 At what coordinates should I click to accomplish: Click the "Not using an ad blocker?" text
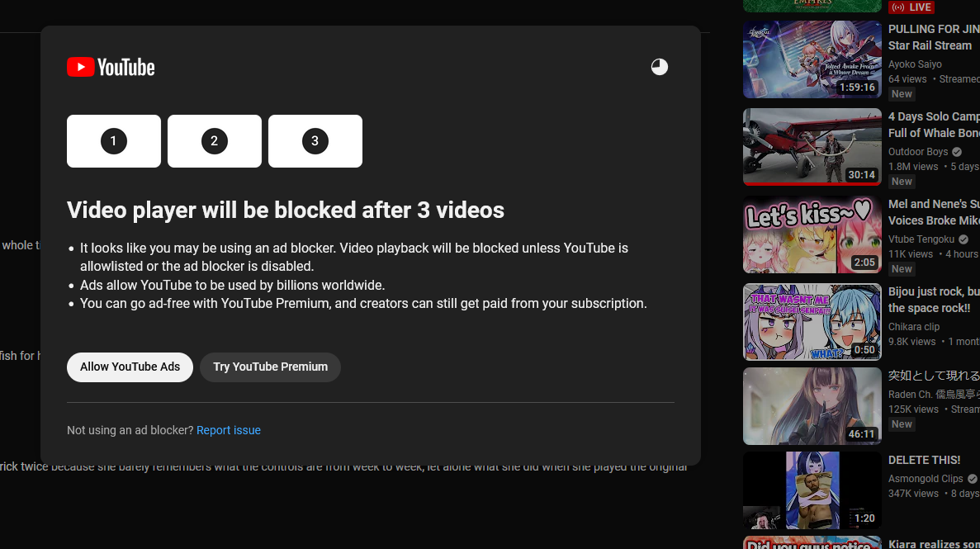point(130,430)
